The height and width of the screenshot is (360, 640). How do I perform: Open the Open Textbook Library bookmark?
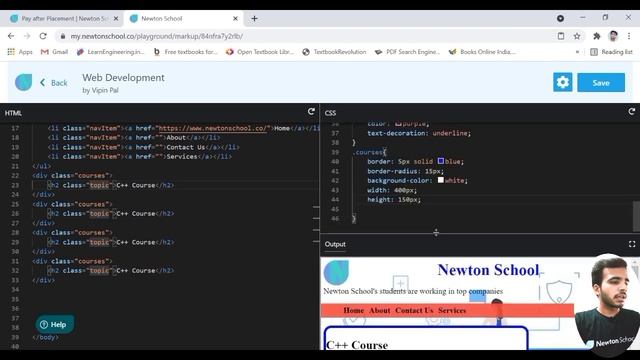[x=260, y=52]
